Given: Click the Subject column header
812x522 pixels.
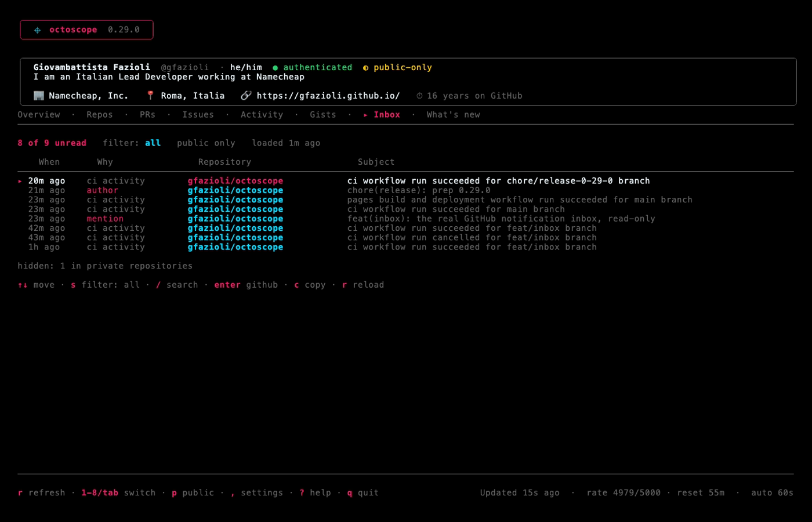Looking at the screenshot, I should pos(376,162).
